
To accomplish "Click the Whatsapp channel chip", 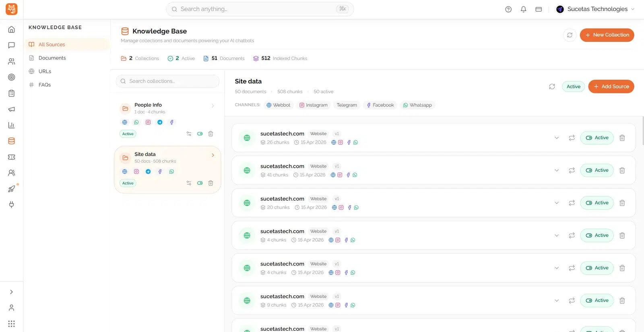I will pyautogui.click(x=417, y=105).
